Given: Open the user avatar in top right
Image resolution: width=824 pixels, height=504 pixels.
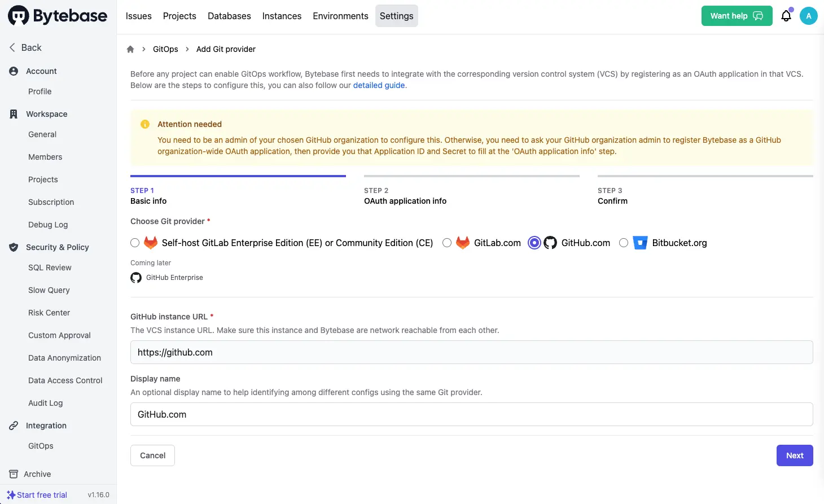Looking at the screenshot, I should coord(809,16).
